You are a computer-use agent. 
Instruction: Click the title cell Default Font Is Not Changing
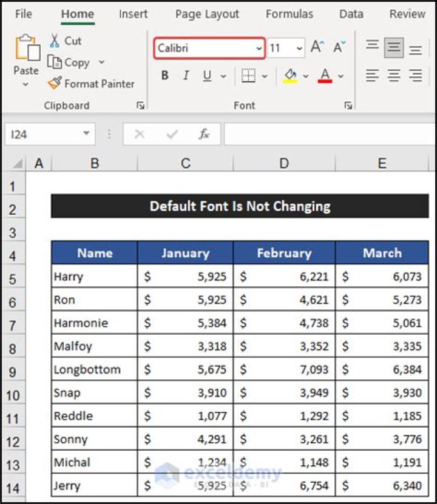pos(240,206)
